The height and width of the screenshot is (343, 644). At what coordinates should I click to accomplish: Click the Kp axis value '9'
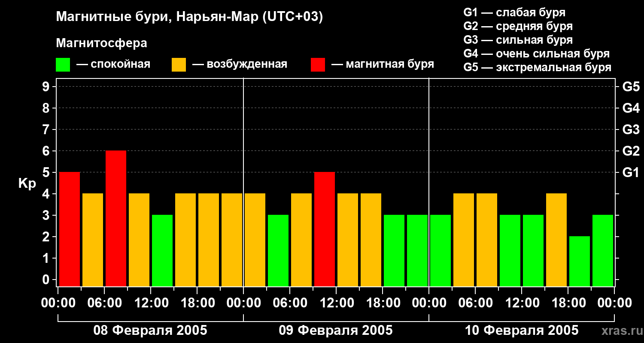(x=46, y=87)
